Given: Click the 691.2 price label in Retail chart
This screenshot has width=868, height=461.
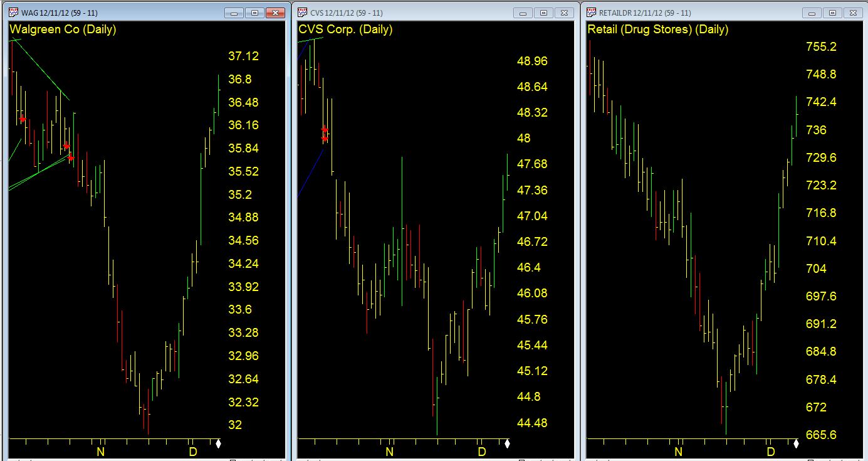Looking at the screenshot, I should (x=821, y=324).
